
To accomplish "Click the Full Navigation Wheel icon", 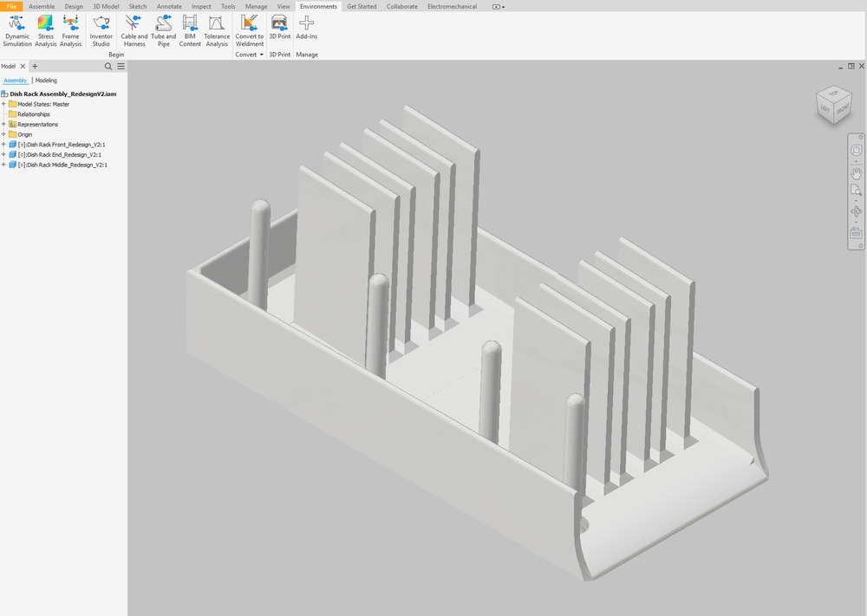I will 856,150.
